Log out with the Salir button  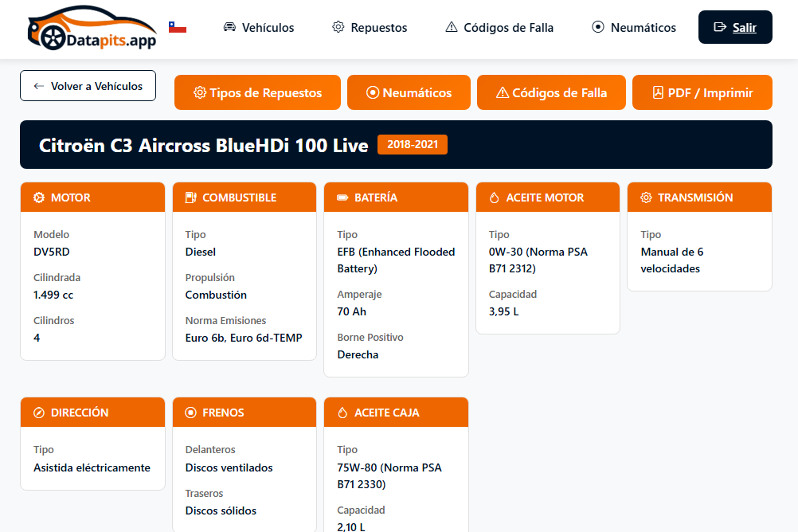735,27
